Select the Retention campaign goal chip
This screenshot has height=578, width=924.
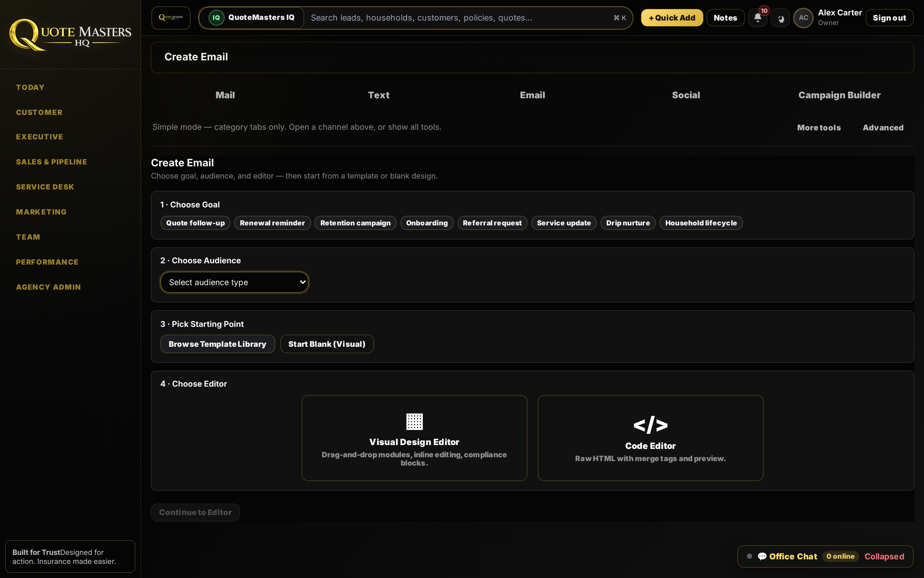(x=355, y=223)
